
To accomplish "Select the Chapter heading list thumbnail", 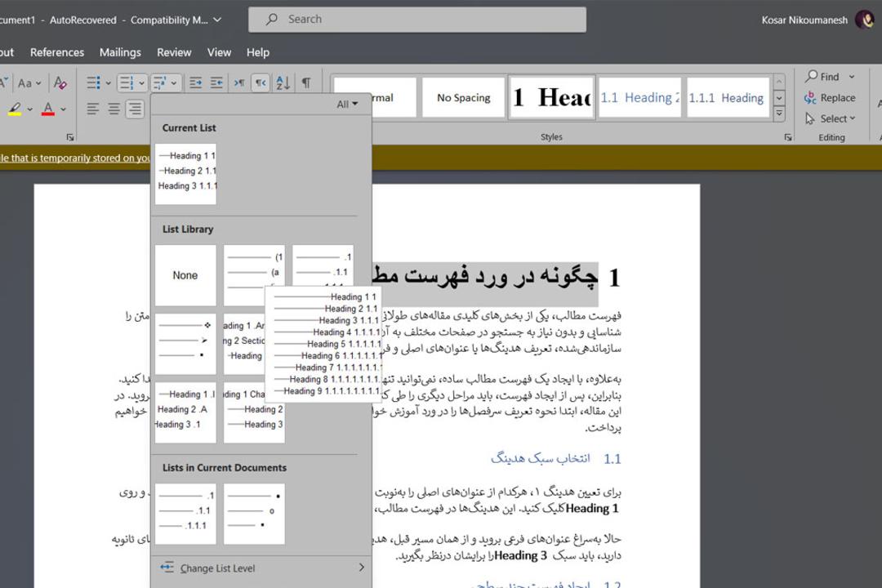I will [x=254, y=412].
